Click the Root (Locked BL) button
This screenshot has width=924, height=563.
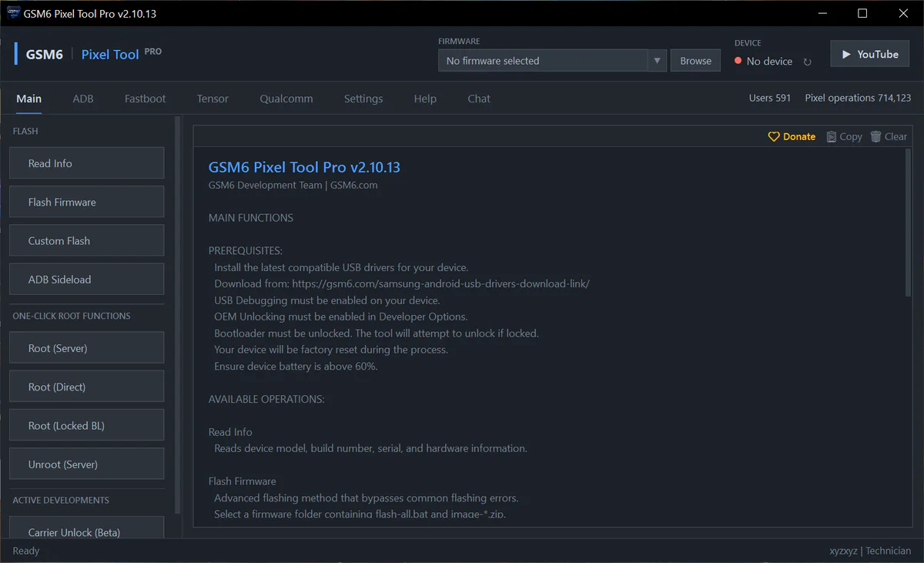pyautogui.click(x=87, y=425)
